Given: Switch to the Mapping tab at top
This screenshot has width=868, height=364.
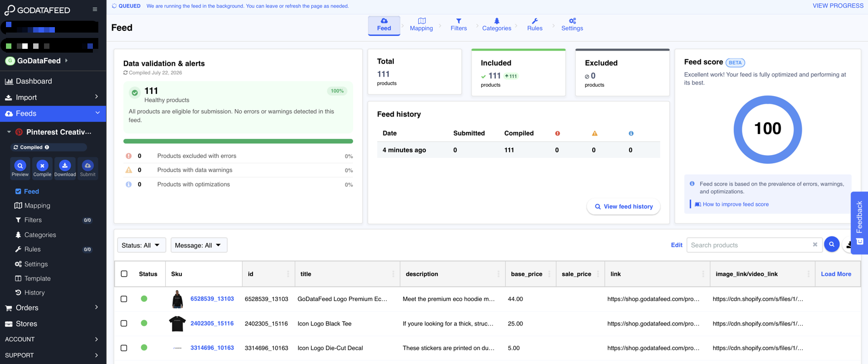Looking at the screenshot, I should tap(422, 25).
